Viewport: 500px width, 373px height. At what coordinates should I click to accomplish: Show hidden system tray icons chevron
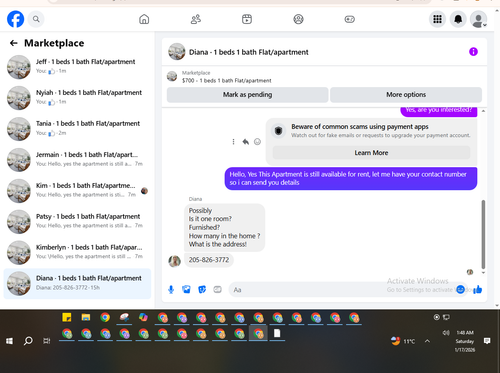point(427,341)
